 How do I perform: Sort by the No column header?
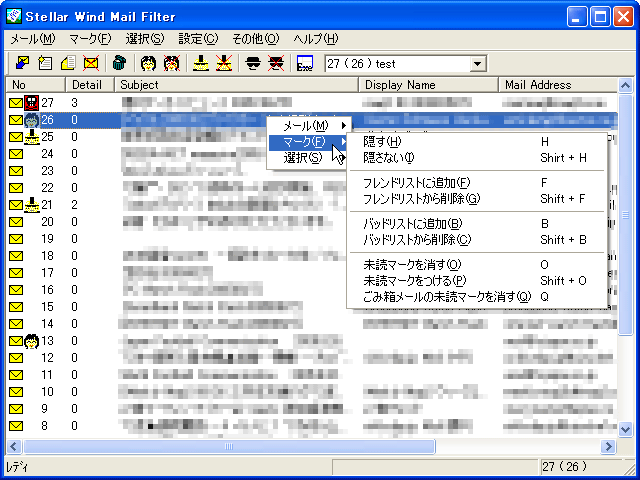(36, 84)
